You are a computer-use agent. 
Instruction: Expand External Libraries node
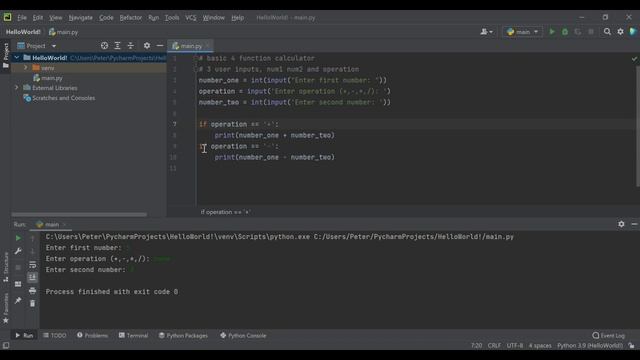(x=17, y=88)
